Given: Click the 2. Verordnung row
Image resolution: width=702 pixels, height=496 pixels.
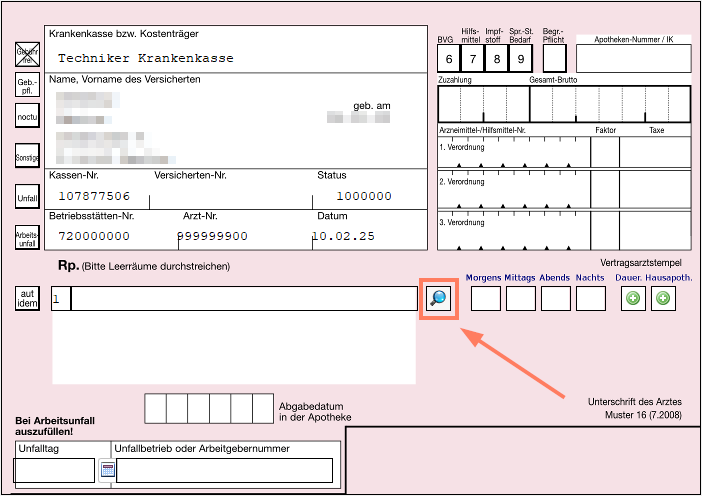Looking at the screenshot, I should tap(564, 189).
